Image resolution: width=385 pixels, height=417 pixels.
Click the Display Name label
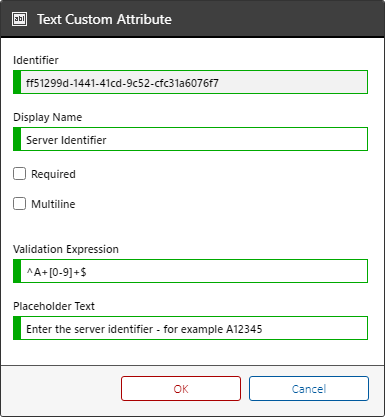(47, 117)
